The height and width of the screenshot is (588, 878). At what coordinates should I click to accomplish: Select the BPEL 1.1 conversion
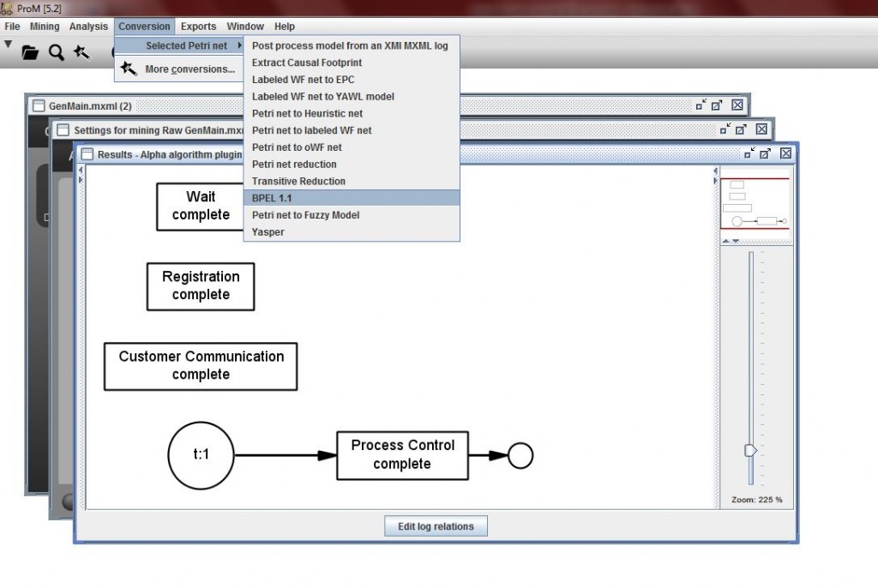352,198
